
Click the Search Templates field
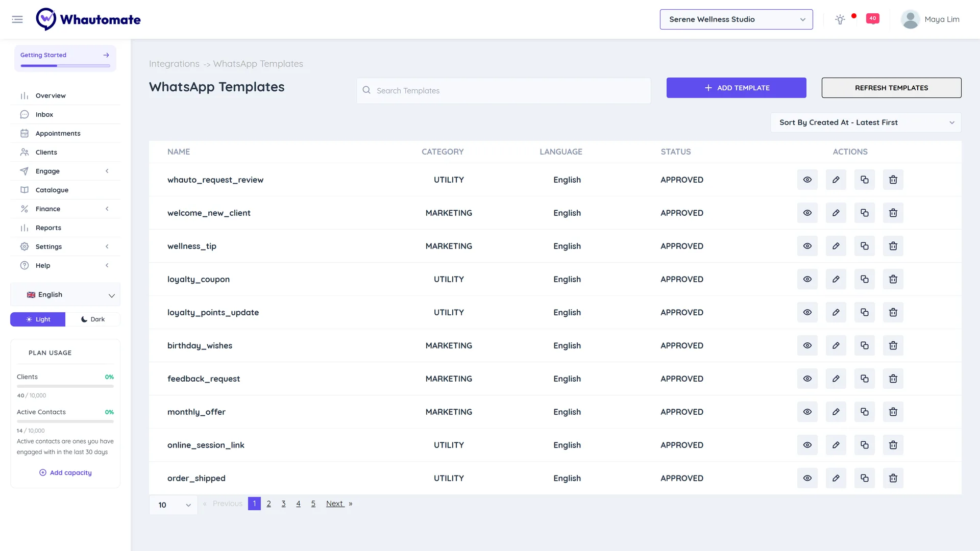point(504,90)
